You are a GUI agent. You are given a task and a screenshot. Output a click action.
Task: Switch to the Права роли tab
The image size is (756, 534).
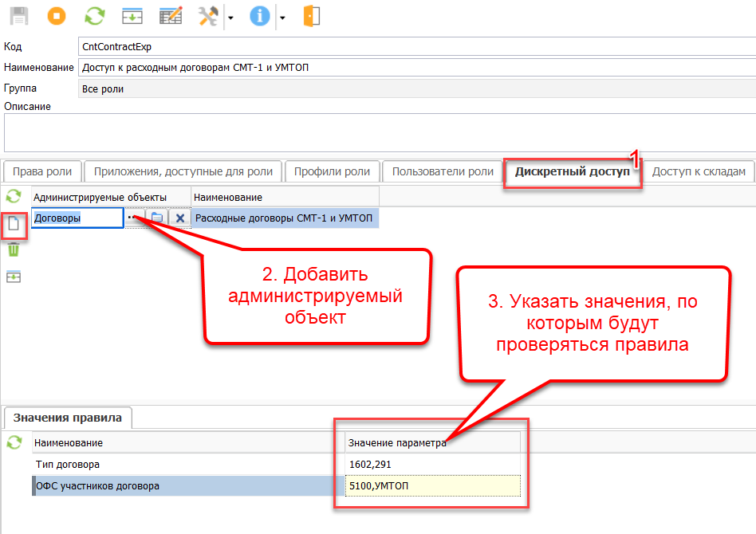(42, 171)
